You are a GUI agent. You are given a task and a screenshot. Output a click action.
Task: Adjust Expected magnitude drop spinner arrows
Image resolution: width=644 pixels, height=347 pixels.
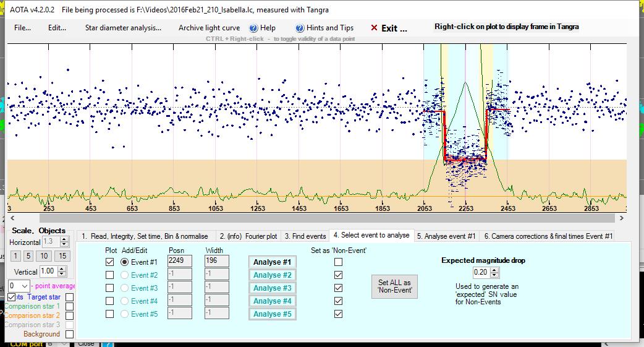coord(494,273)
